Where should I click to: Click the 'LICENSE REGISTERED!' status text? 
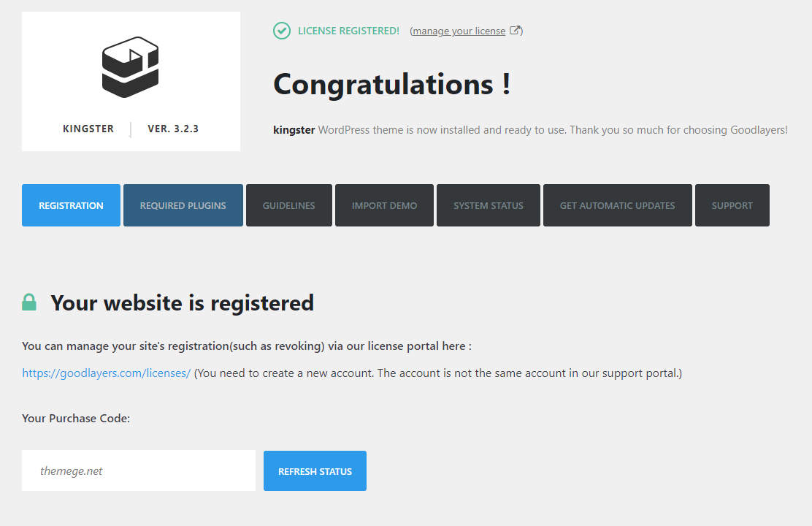pyautogui.click(x=348, y=31)
